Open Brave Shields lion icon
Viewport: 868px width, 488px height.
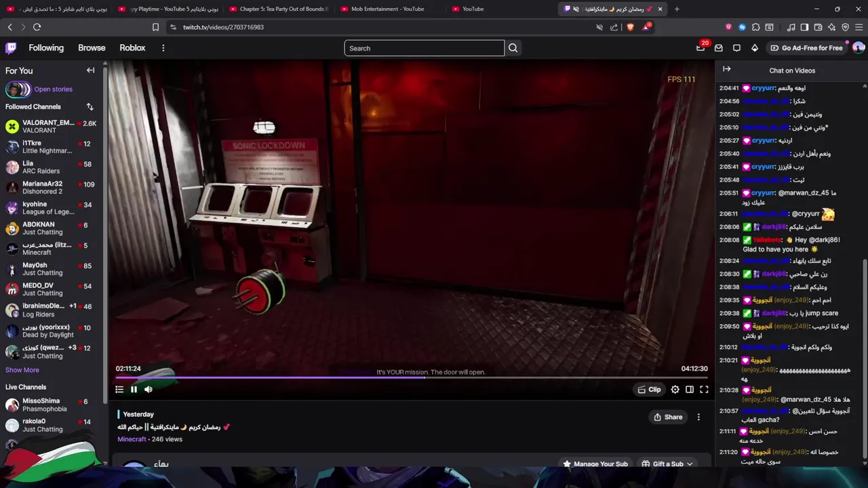pos(630,27)
